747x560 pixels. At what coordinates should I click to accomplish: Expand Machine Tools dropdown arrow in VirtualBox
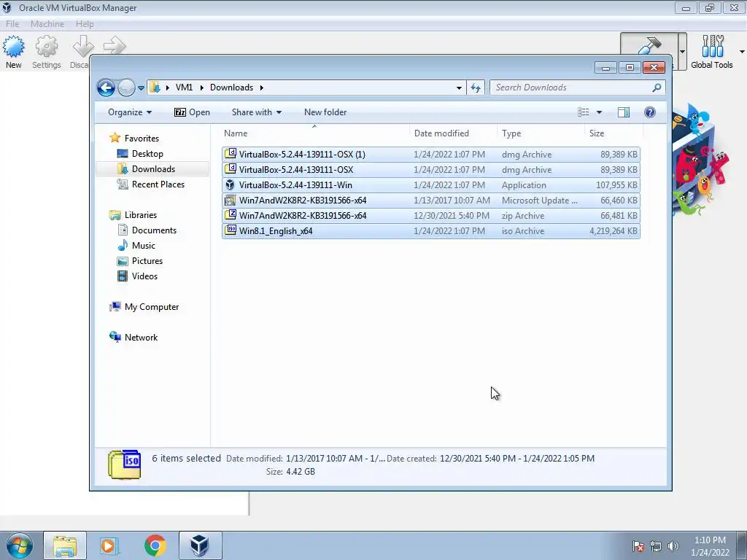coord(682,52)
